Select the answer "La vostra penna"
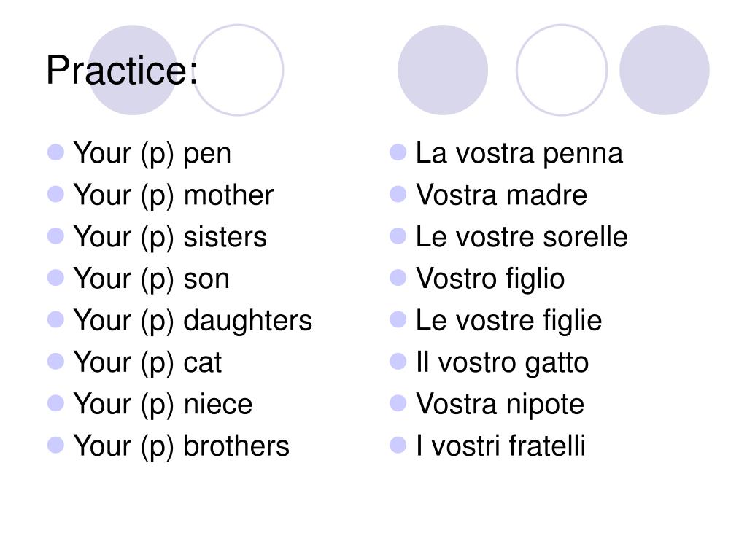Image resolution: width=747 pixels, height=560 pixels. point(519,154)
